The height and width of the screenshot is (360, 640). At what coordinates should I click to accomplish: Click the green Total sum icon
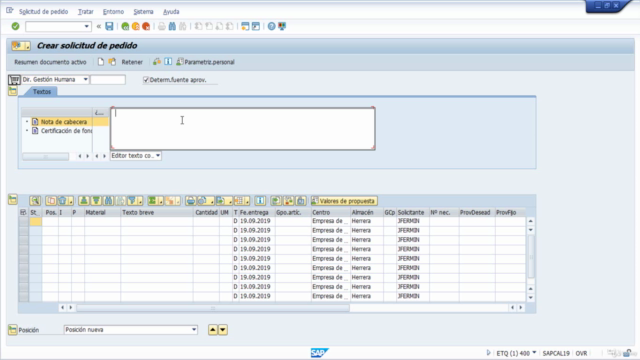pos(152,200)
